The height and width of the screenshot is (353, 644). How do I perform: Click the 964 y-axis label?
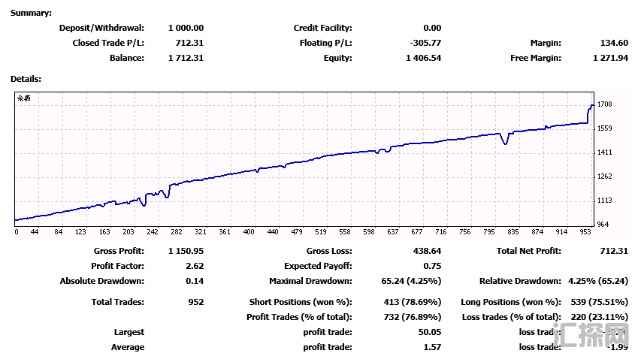603,224
